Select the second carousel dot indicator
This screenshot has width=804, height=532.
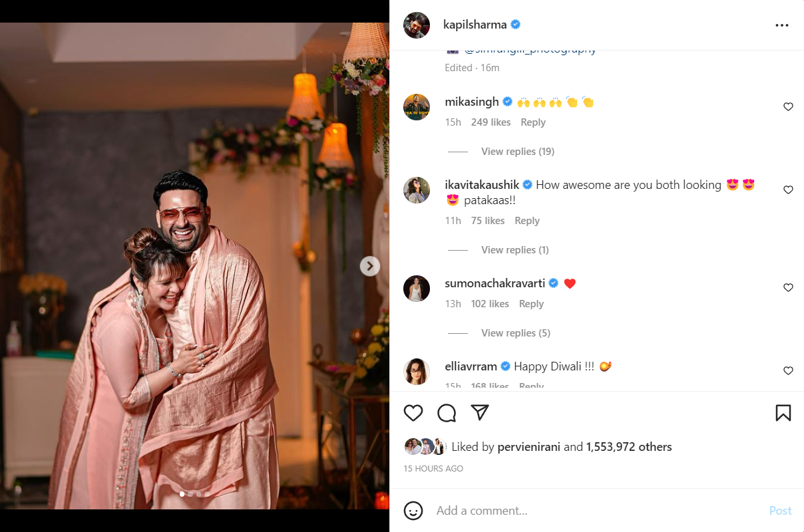tap(190, 494)
